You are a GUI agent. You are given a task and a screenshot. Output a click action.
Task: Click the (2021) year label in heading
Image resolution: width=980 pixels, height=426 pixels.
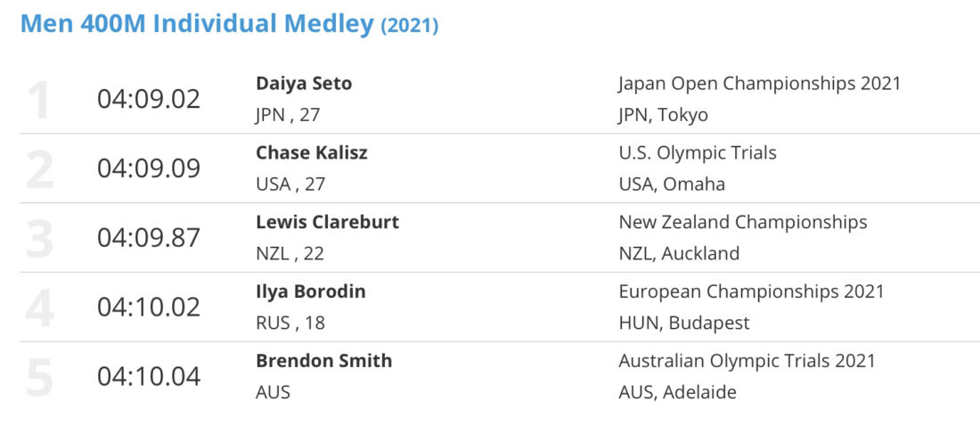(x=410, y=26)
